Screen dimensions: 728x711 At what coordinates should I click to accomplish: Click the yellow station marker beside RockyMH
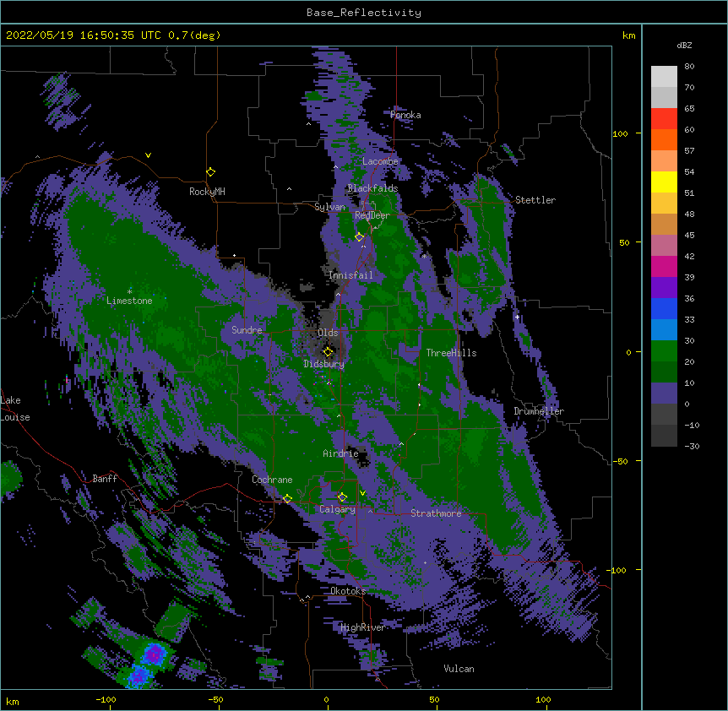pyautogui.click(x=211, y=172)
